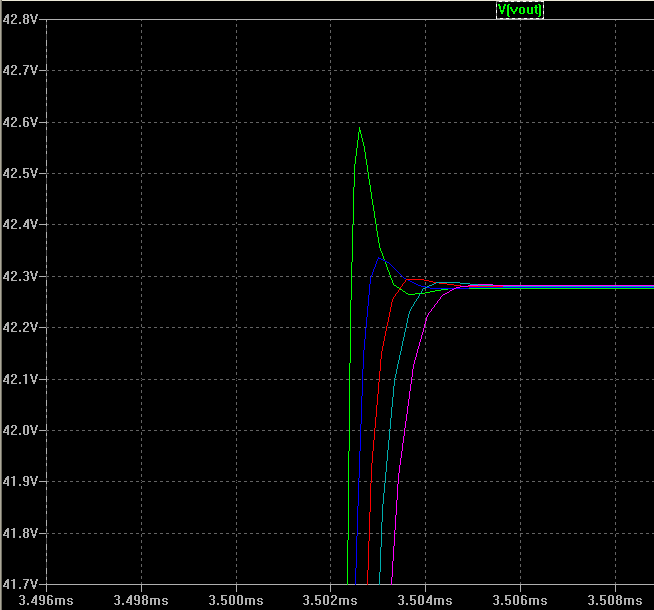This screenshot has height=610, width=654.
Task: Click the 3.504ms time axis label
Action: (425, 600)
